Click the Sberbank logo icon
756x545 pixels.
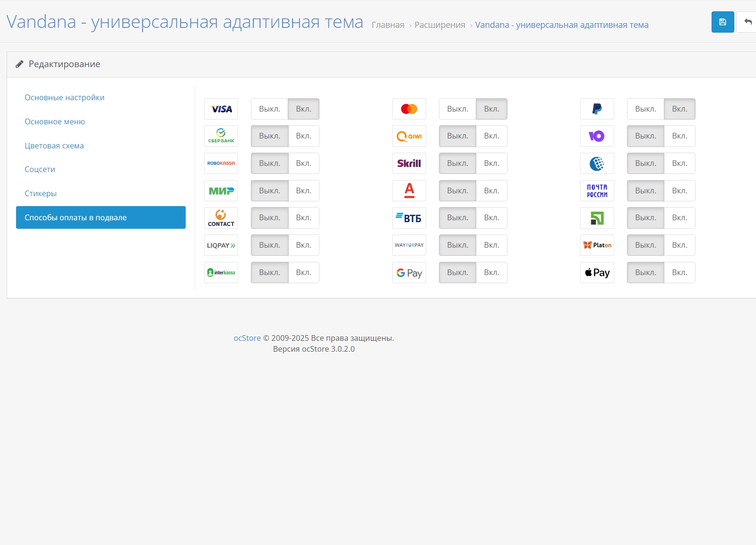tap(221, 136)
